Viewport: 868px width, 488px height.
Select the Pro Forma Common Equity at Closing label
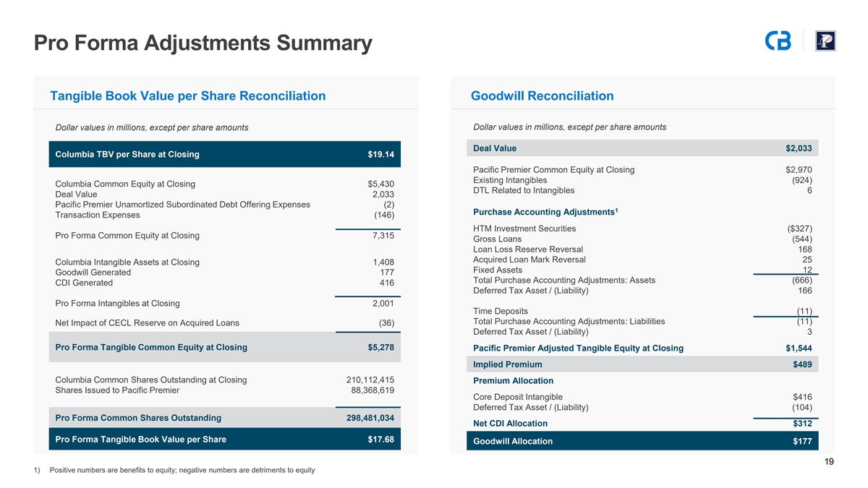pyautogui.click(x=127, y=236)
